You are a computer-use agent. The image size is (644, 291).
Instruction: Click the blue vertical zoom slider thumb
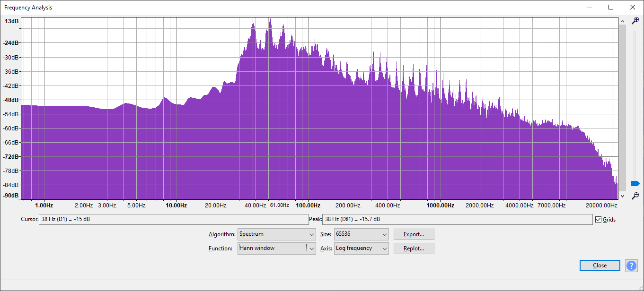pos(635,183)
